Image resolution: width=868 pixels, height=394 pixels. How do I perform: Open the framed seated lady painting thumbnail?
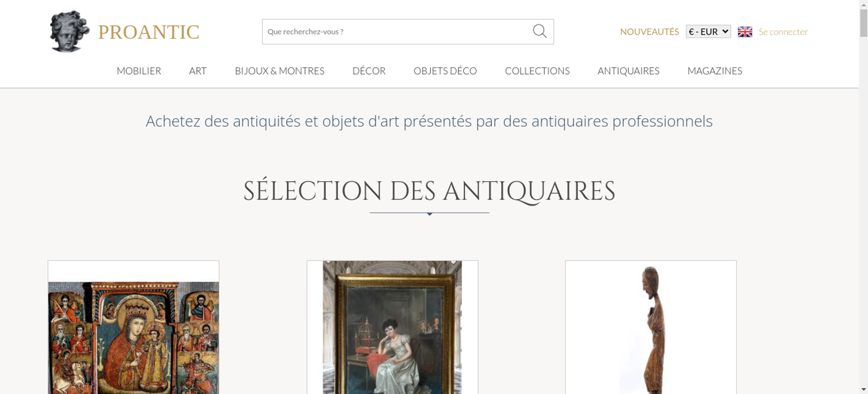392,327
